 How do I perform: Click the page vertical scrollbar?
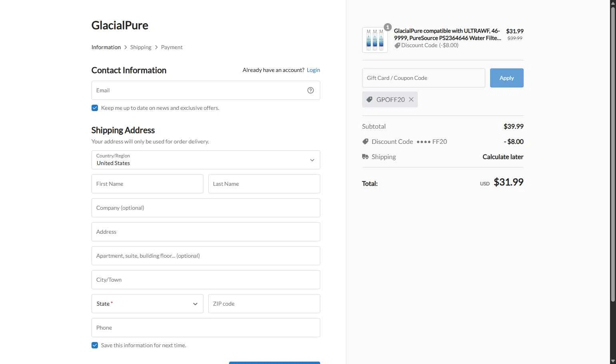coord(613,154)
